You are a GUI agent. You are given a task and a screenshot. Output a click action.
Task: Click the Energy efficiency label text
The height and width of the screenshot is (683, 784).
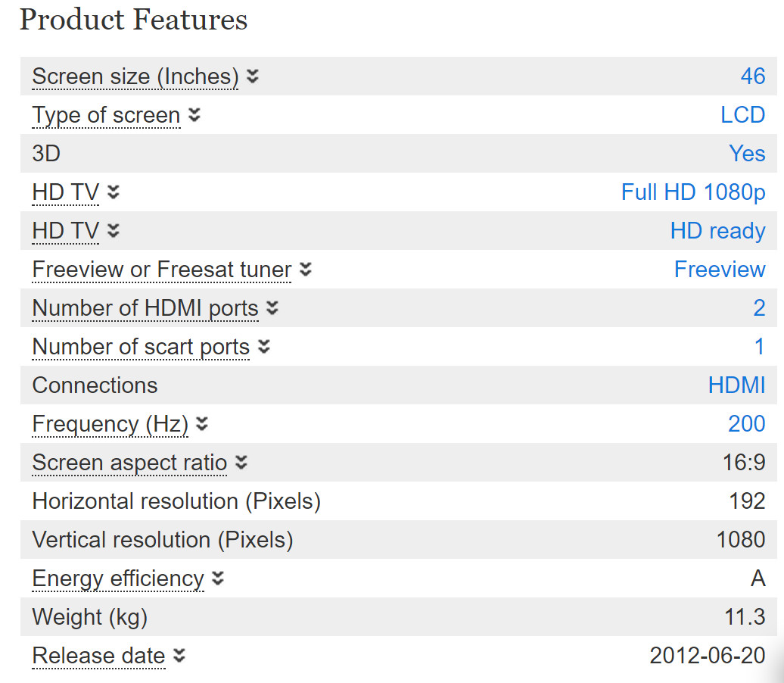tap(118, 579)
